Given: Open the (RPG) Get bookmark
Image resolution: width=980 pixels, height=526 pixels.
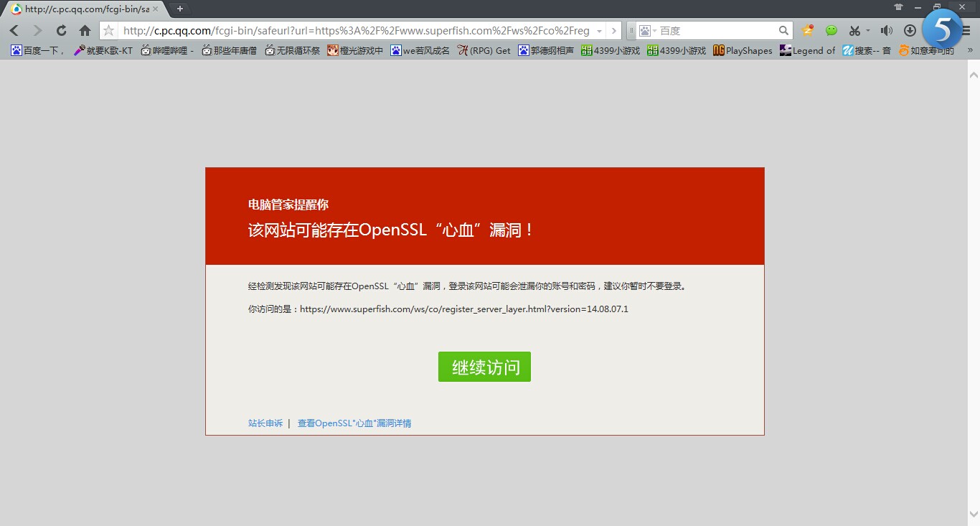Looking at the screenshot, I should (x=484, y=50).
